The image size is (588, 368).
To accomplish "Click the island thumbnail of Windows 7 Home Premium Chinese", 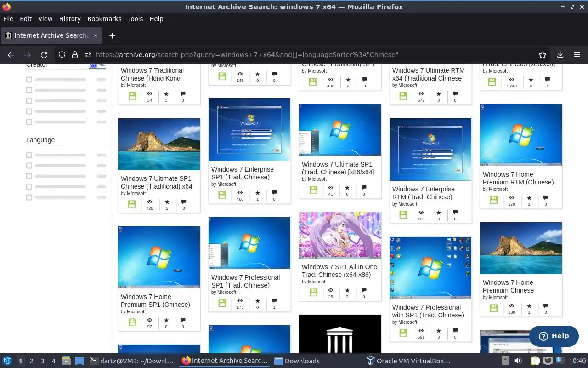I will click(521, 248).
